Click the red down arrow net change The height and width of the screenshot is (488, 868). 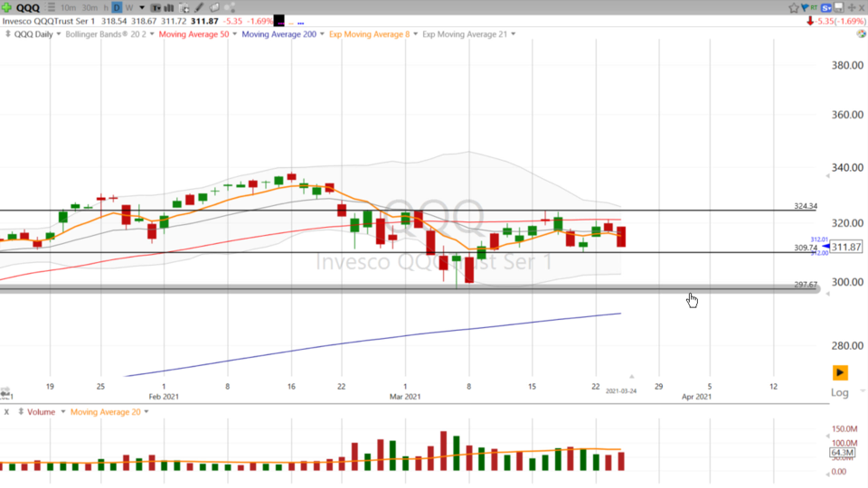[x=810, y=21]
